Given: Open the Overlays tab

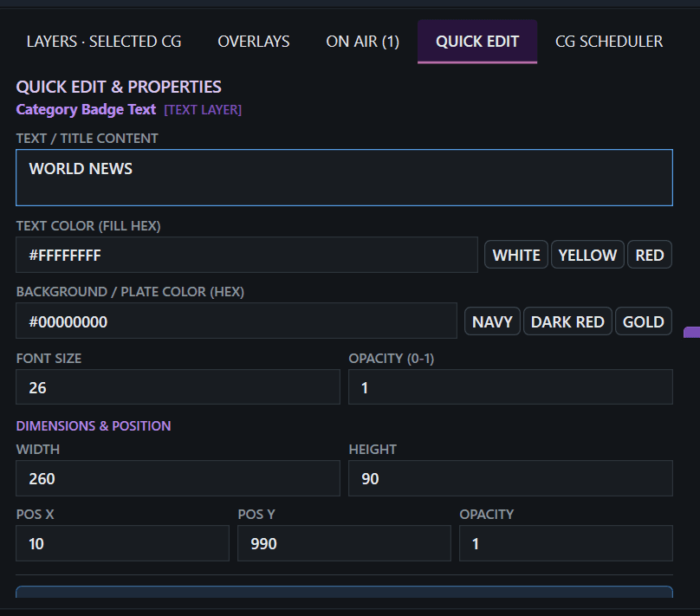Looking at the screenshot, I should tap(254, 42).
